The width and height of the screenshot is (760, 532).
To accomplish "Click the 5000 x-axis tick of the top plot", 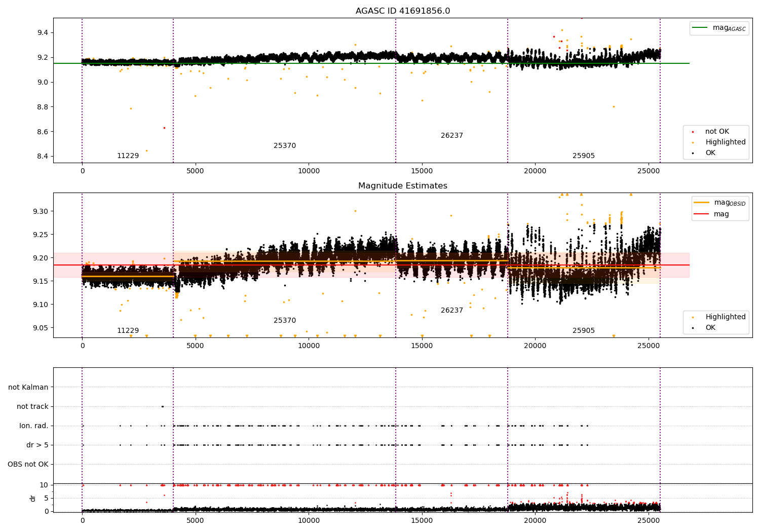I will (195, 171).
